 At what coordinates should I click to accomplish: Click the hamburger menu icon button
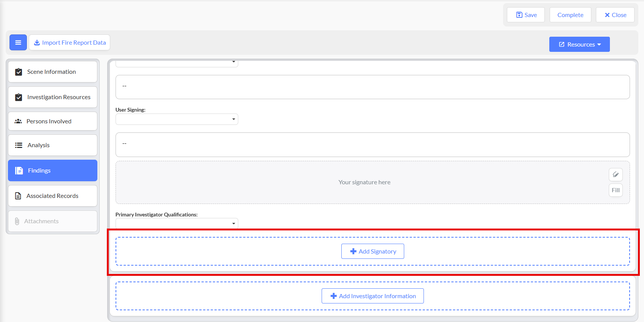pos(18,42)
